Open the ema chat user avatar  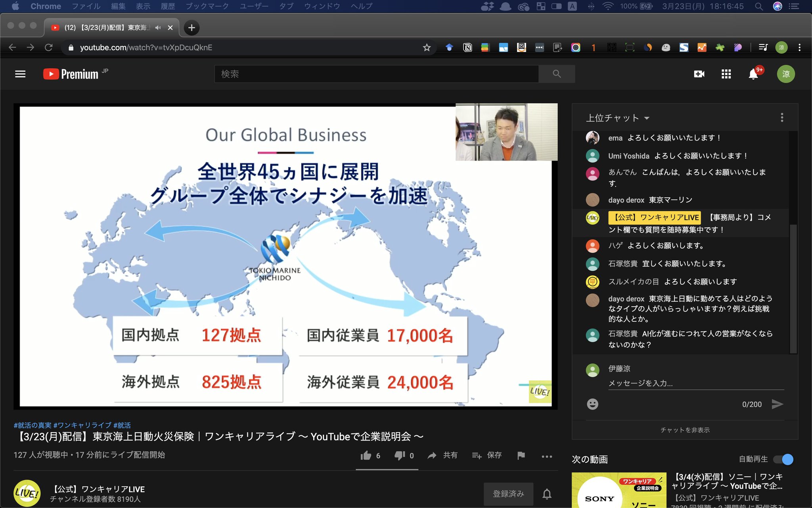(592, 138)
